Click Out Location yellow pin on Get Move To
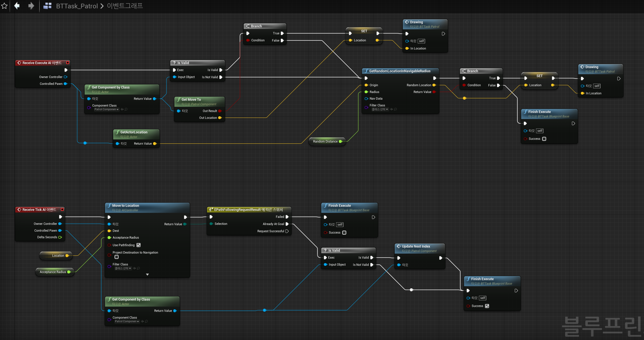The image size is (644, 340). [x=220, y=118]
